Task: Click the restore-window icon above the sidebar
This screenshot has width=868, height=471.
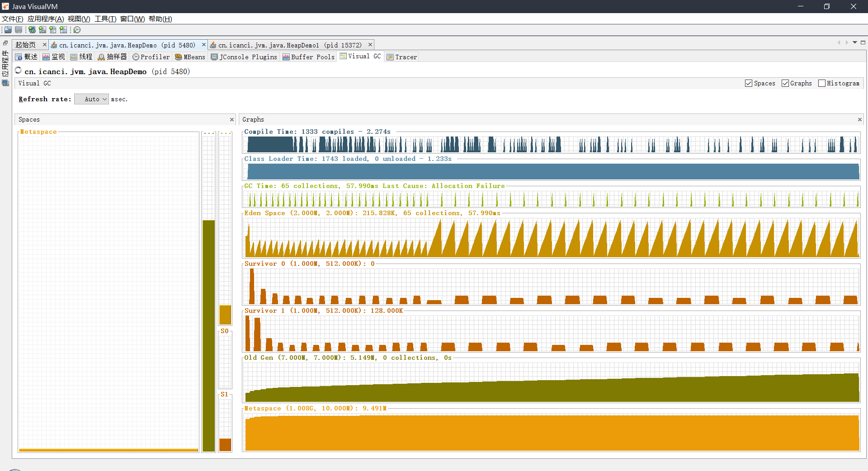Action: (5, 43)
